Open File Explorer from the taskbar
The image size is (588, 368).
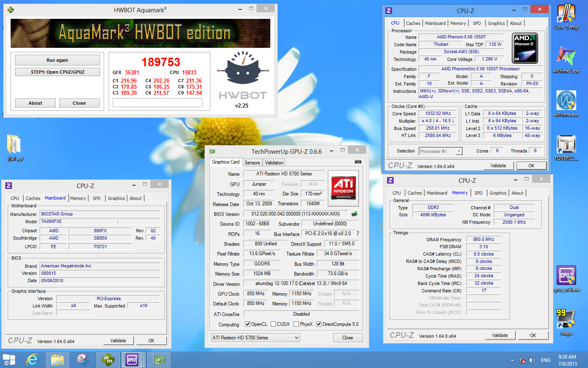pos(58,360)
